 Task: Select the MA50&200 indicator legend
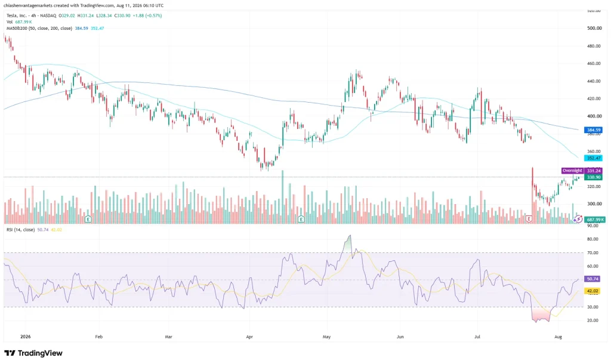[39, 28]
